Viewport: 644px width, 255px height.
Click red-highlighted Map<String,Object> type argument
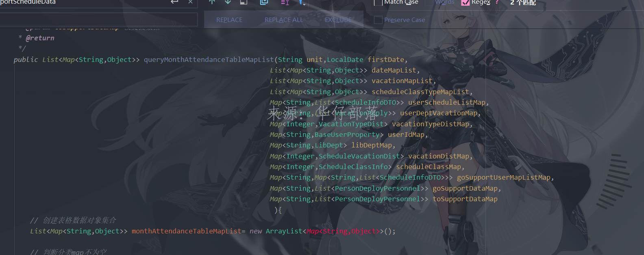point(343,231)
